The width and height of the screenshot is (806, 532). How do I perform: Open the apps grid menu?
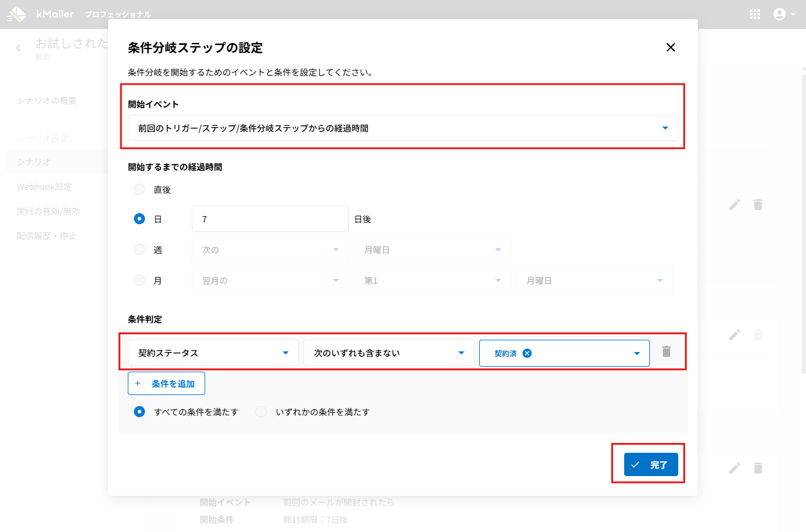(x=755, y=14)
